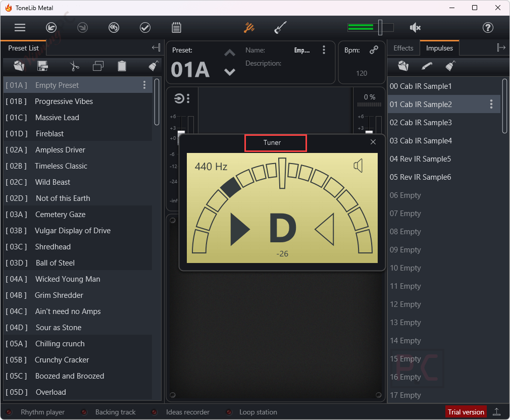Image resolution: width=510 pixels, height=420 pixels.
Task: Adjust the output level fader
Action: [x=369, y=132]
